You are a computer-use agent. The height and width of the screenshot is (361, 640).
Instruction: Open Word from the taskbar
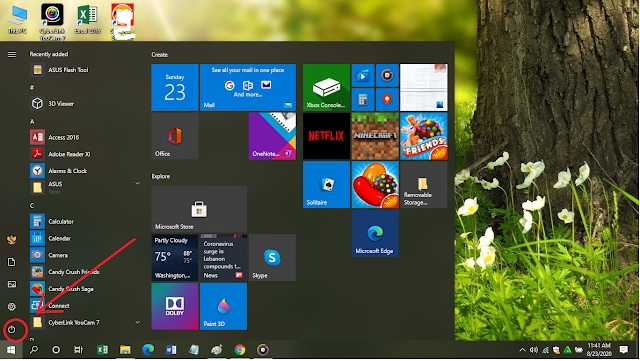tap(171, 350)
